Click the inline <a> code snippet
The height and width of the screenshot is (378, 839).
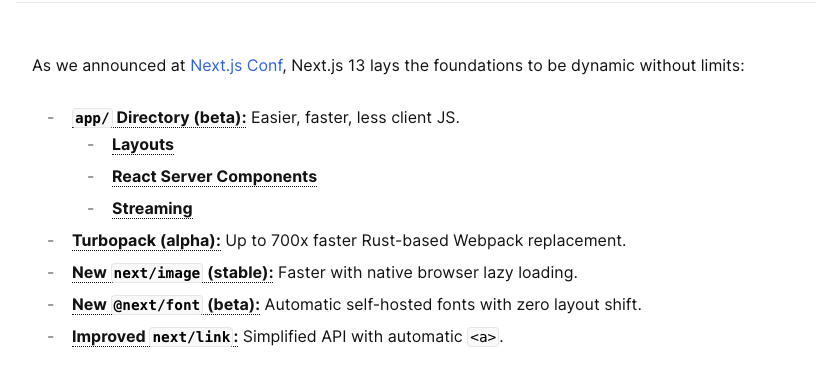pyautogui.click(x=483, y=337)
